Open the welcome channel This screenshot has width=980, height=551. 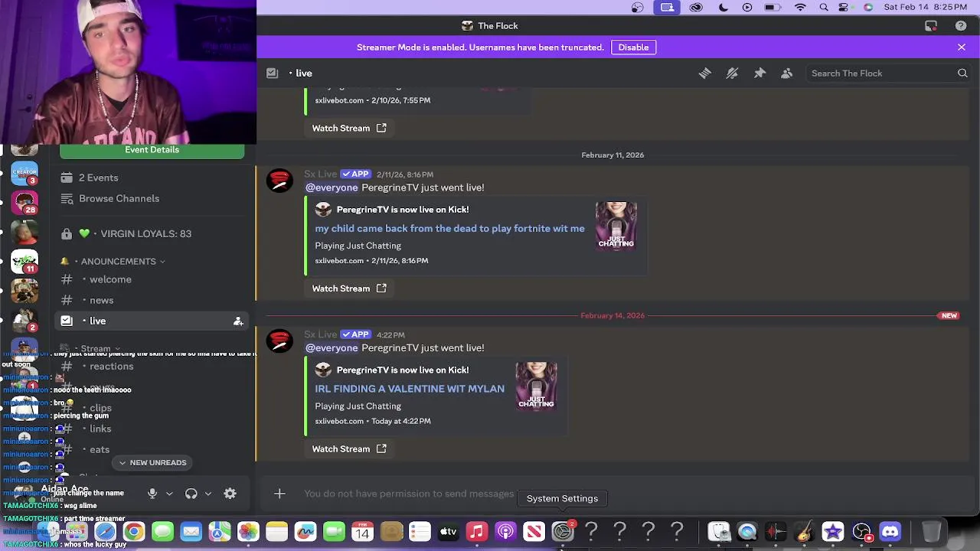coord(110,279)
